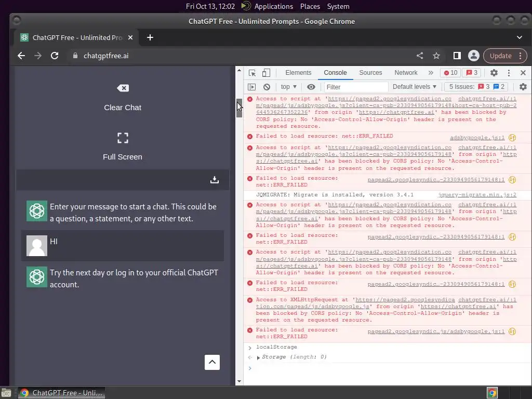532x399 pixels.
Task: Open the Chrome side panel icon
Action: 457,56
